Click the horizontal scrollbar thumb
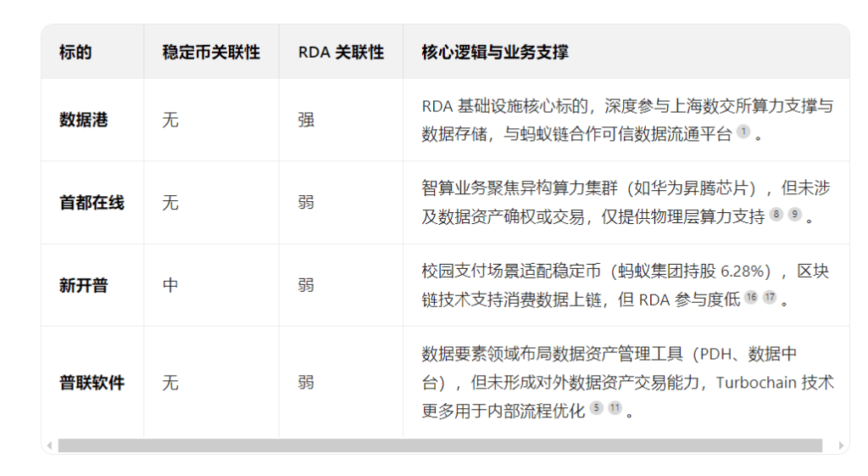The height and width of the screenshot is (476, 868). pos(440,445)
